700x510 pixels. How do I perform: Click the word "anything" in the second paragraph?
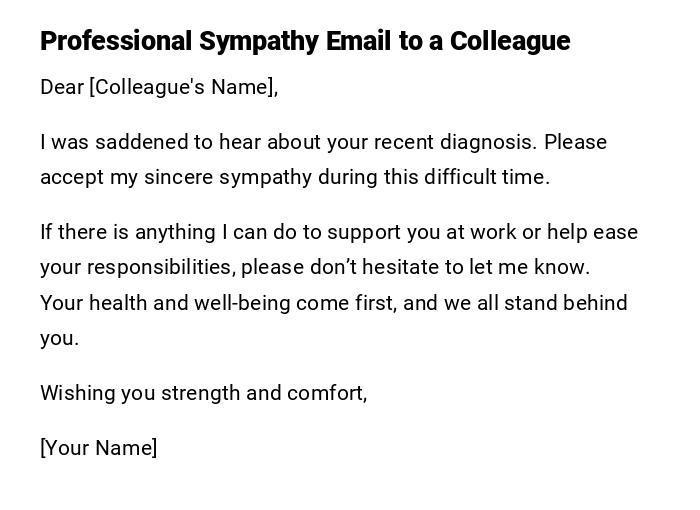pos(175,232)
